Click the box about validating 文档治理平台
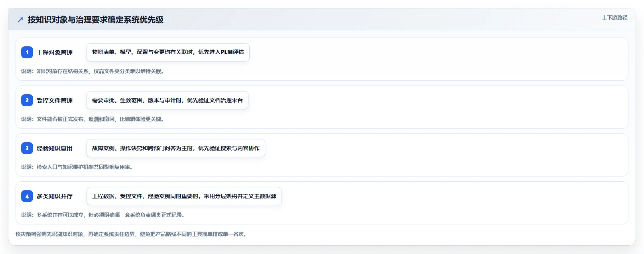The width and height of the screenshot is (644, 254). 167,100
